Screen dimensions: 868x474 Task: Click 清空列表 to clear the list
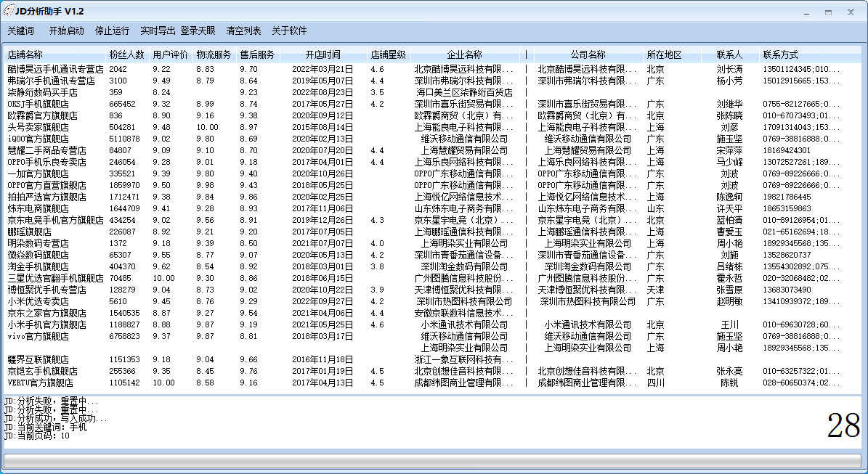pyautogui.click(x=244, y=31)
